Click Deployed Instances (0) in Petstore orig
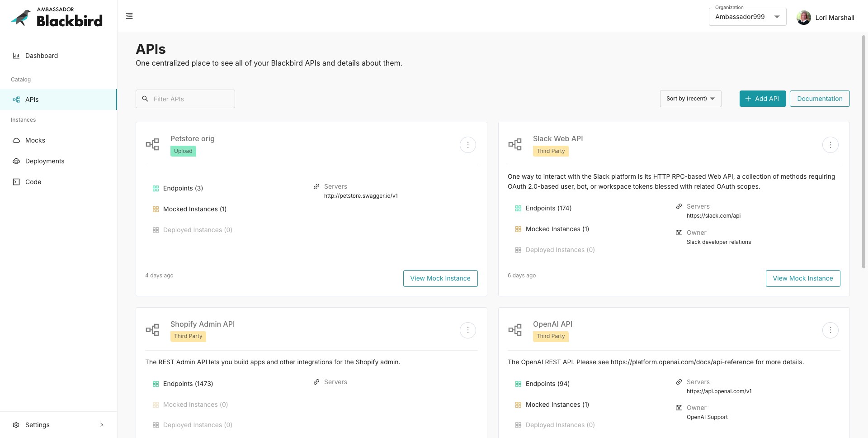This screenshot has height=438, width=868. (x=198, y=230)
